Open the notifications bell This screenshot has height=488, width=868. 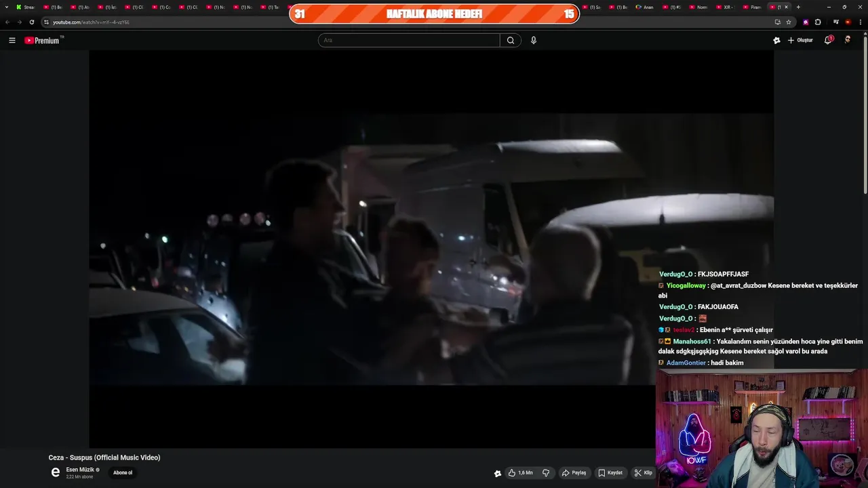(828, 41)
